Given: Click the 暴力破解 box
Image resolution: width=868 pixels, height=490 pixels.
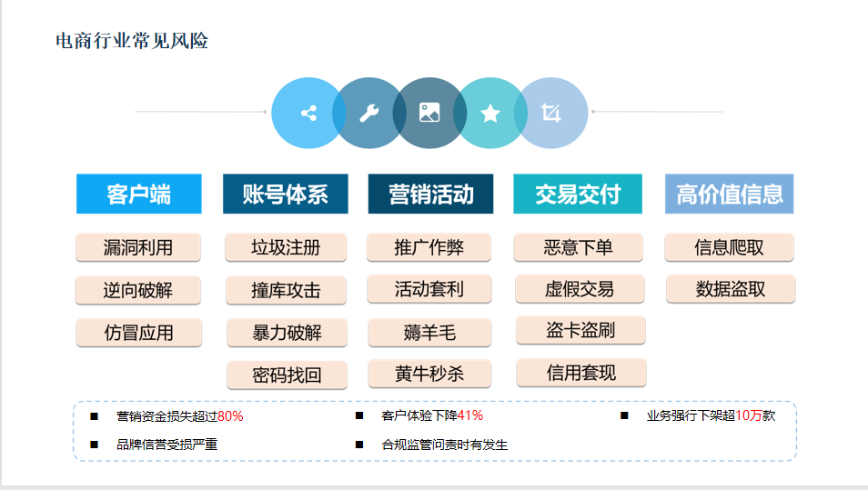Looking at the screenshot, I should pos(288,333).
